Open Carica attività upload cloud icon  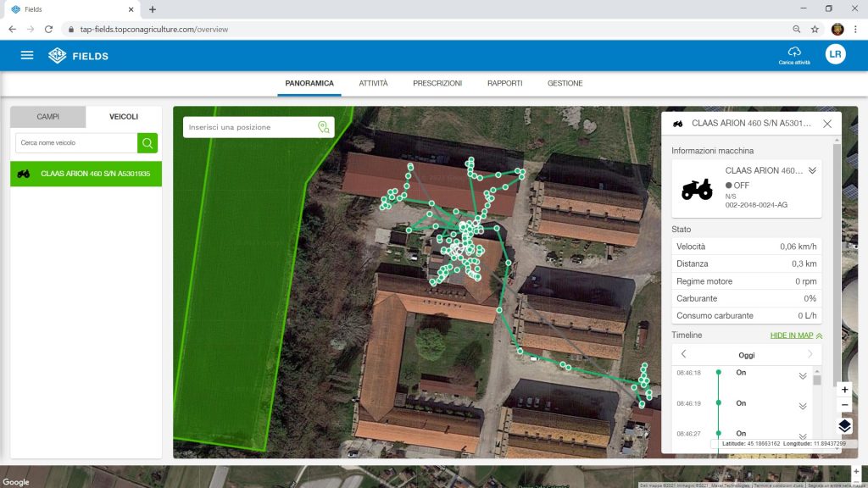point(794,52)
